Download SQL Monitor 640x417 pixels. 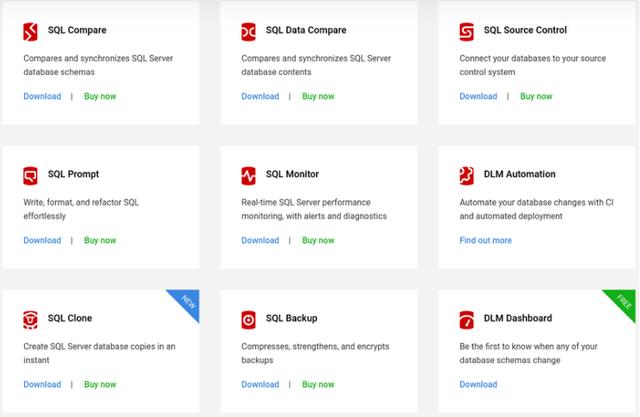pyautogui.click(x=260, y=241)
